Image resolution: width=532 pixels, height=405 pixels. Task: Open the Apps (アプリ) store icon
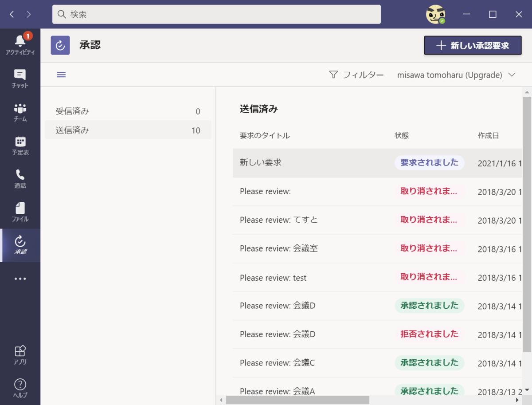tap(20, 355)
